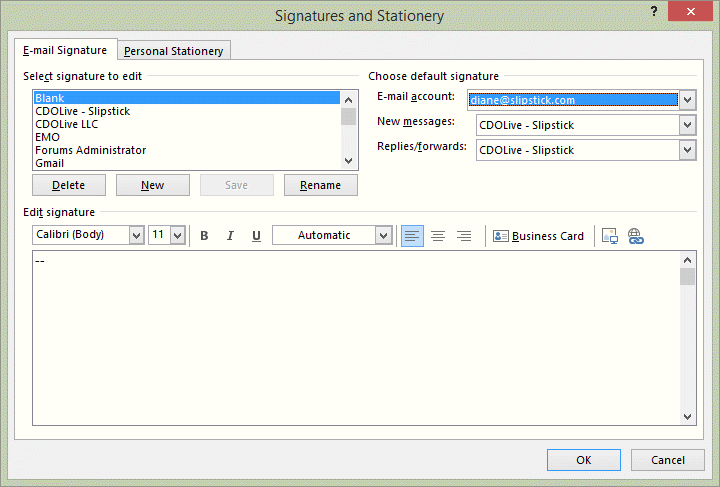The height and width of the screenshot is (487, 720).
Task: Open the E-mail account dropdown
Action: click(687, 100)
